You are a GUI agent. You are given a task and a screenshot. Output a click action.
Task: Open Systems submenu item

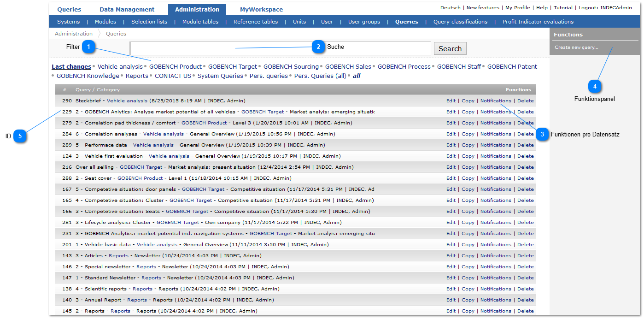[x=68, y=22]
